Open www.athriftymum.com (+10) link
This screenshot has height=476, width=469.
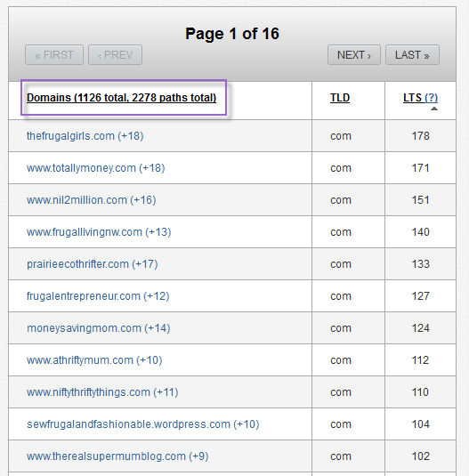click(94, 360)
